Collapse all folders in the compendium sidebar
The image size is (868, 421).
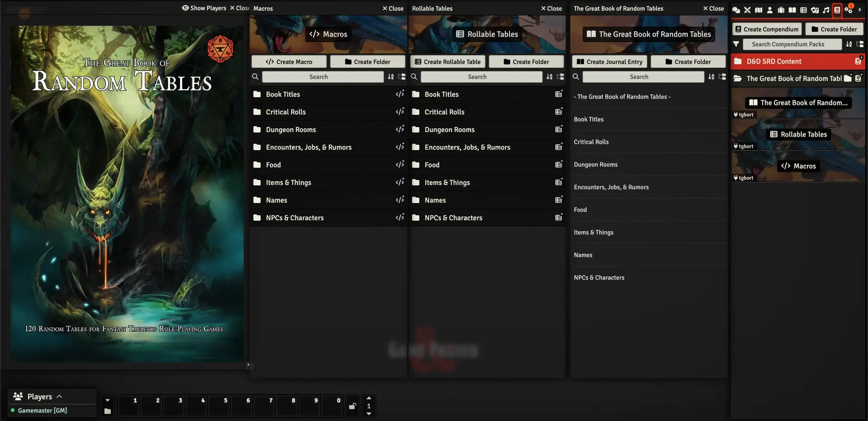coord(860,44)
